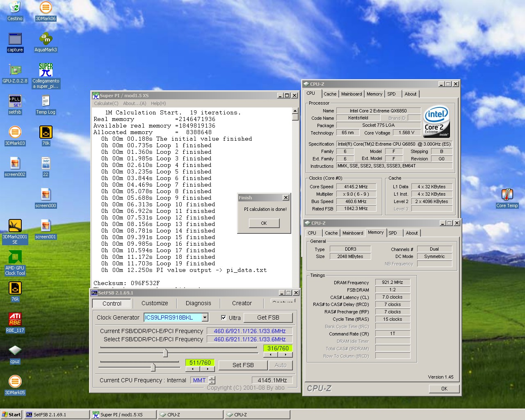525x420 pixels.
Task: Switch to Super PI taskbar button
Action: coord(123,415)
